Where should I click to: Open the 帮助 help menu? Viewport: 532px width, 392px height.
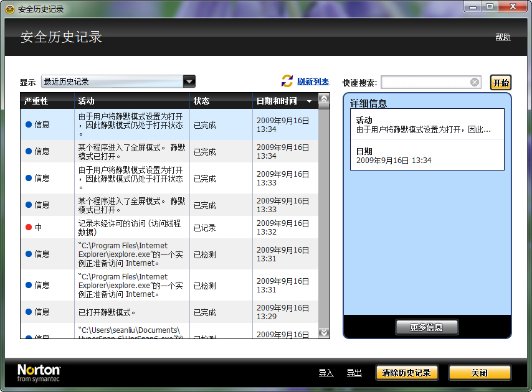click(503, 37)
